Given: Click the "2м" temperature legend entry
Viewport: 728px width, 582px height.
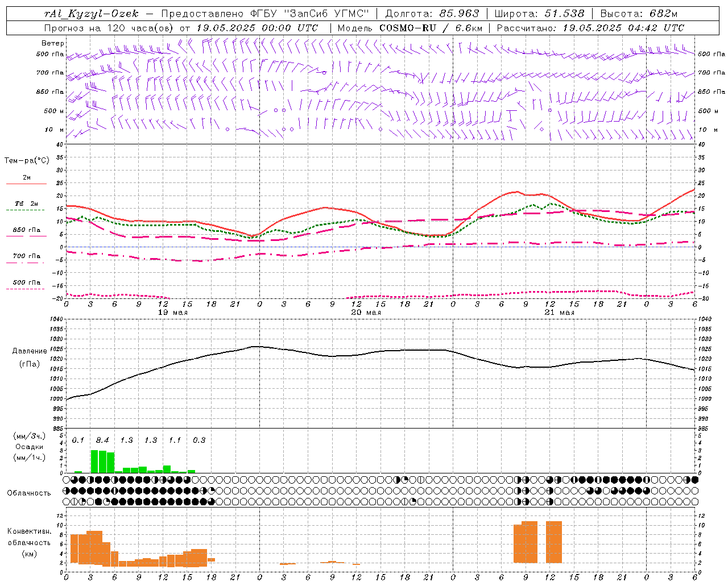Looking at the screenshot, I should pos(27,178).
